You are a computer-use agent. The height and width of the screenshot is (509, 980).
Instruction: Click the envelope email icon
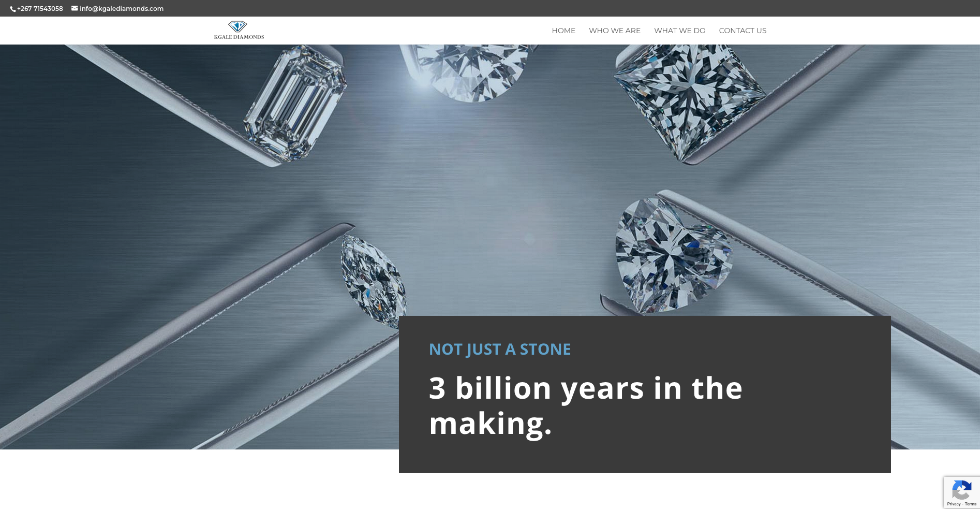75,8
